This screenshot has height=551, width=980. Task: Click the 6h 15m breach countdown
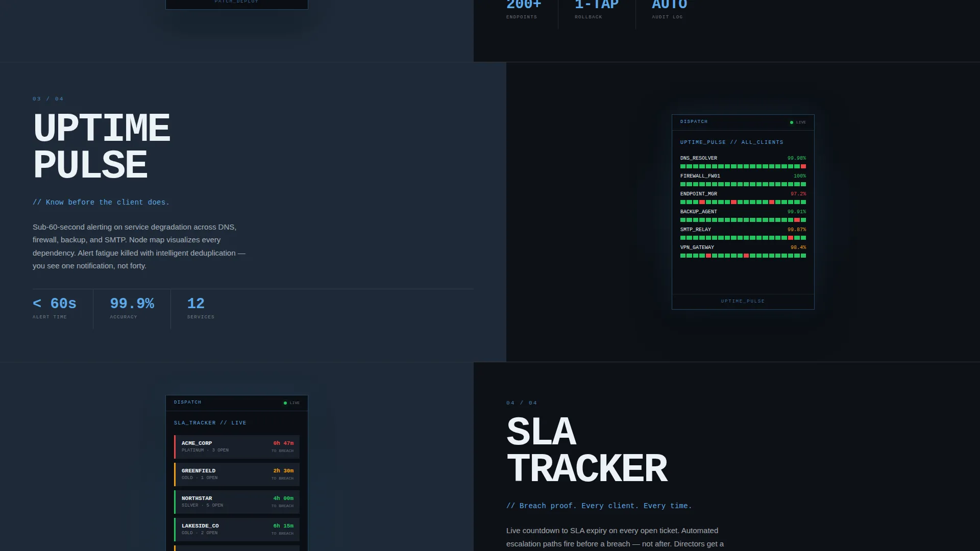(x=283, y=526)
